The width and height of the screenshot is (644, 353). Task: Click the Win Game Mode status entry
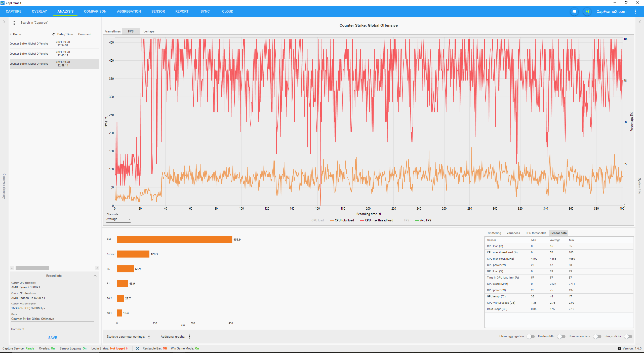pos(185,348)
